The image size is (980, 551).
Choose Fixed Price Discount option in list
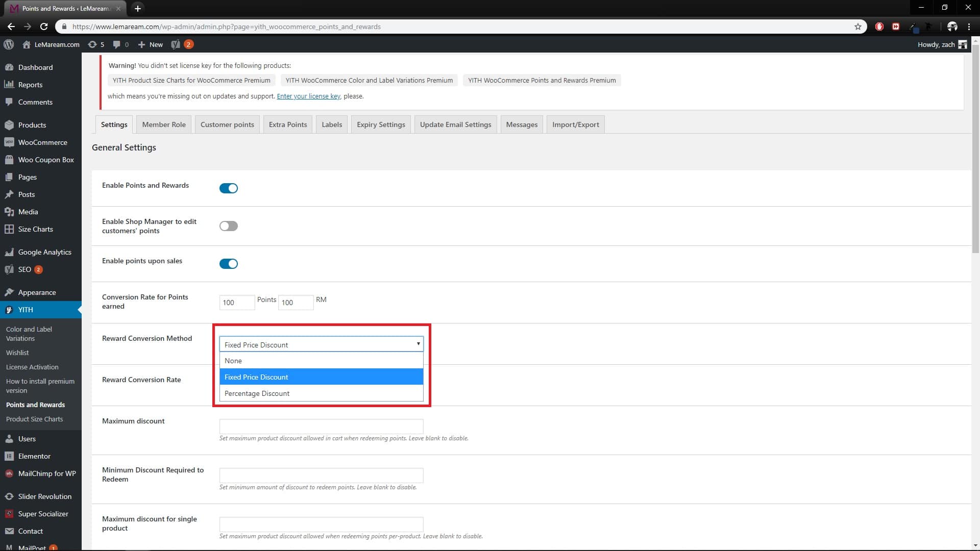[x=321, y=377]
